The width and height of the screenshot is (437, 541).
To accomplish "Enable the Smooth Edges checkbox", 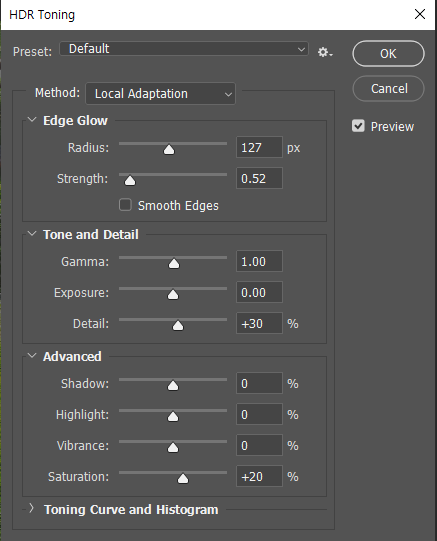I will [x=125, y=205].
